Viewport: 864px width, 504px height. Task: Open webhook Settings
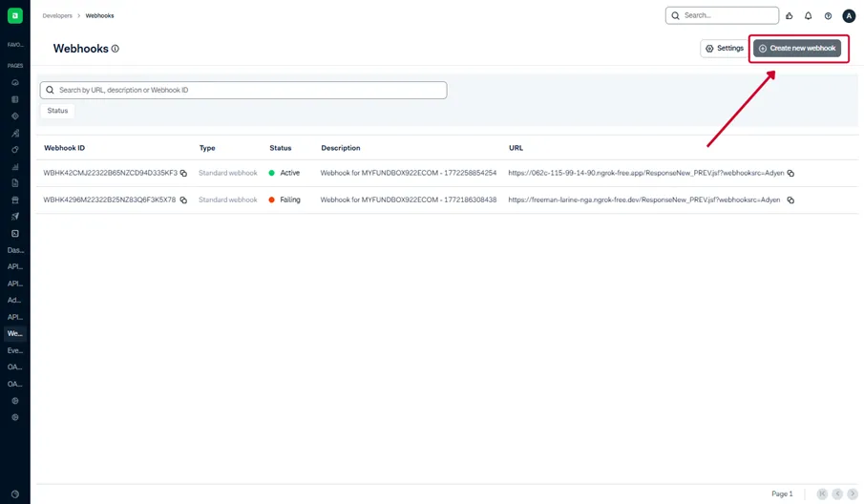point(725,49)
